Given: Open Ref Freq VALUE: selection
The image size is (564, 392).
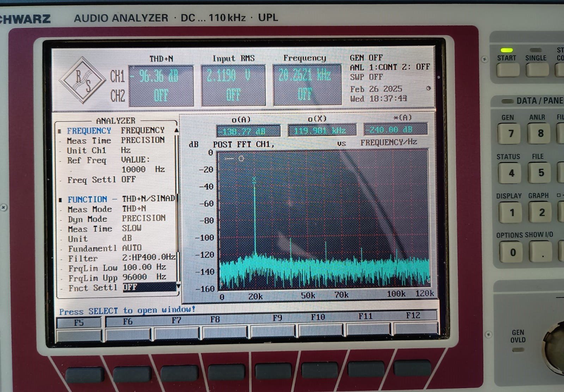Looking at the screenshot, I should click(135, 160).
